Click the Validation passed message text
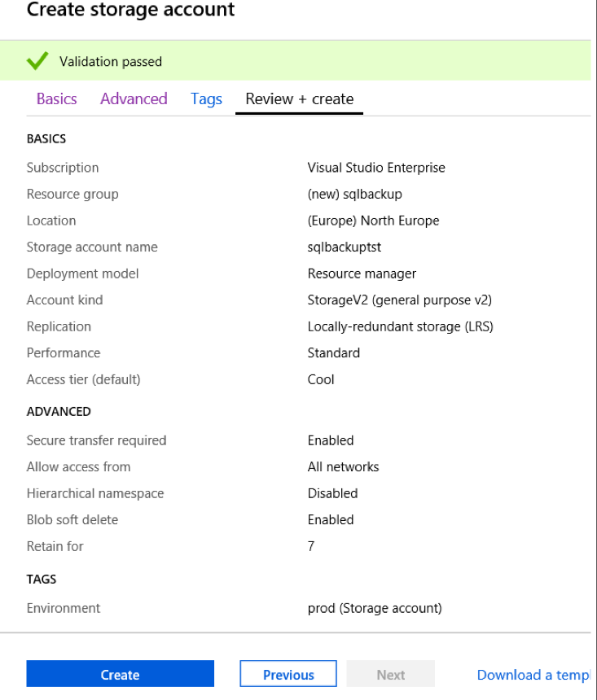Image resolution: width=597 pixels, height=700 pixels. (x=111, y=62)
